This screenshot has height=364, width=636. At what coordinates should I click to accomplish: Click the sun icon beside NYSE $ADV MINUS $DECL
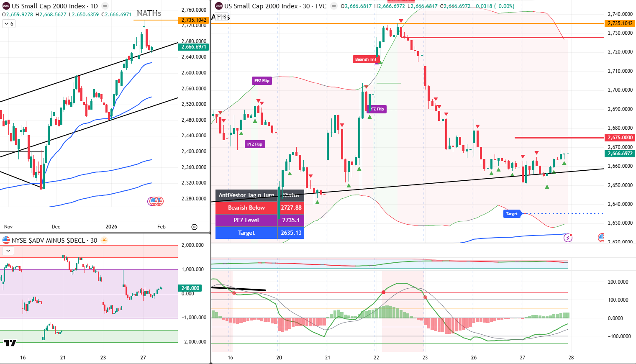(x=104, y=239)
